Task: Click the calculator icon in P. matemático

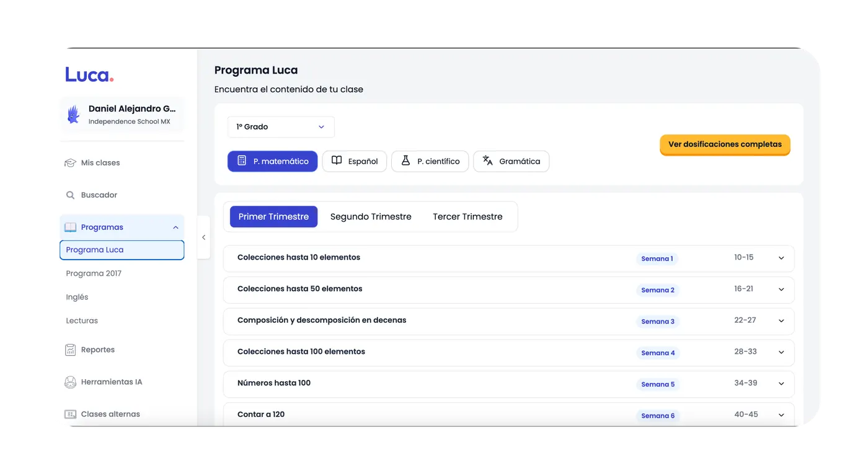Action: (242, 160)
